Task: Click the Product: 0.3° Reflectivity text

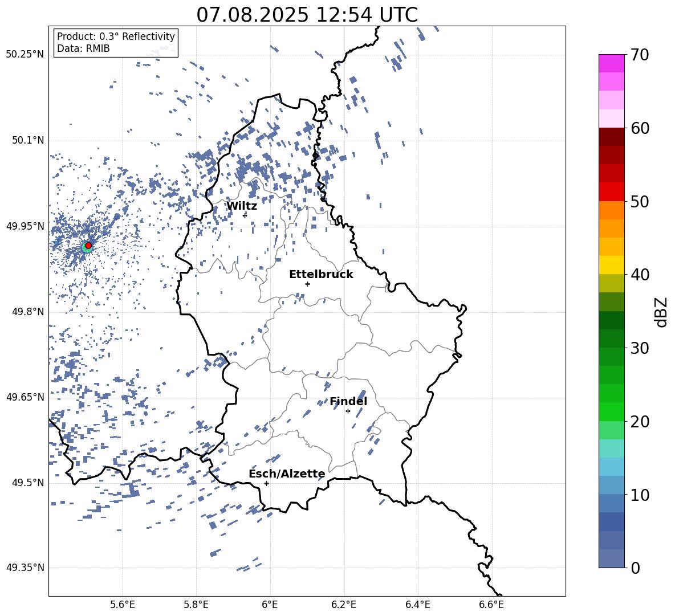Action: 116,36
